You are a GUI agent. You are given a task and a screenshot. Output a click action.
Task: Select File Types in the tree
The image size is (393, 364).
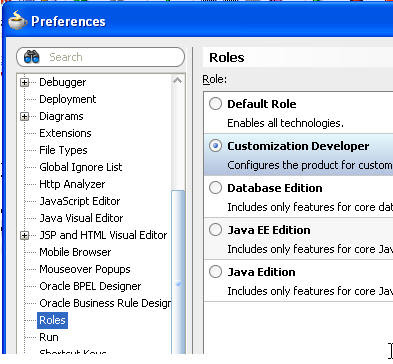(x=63, y=150)
